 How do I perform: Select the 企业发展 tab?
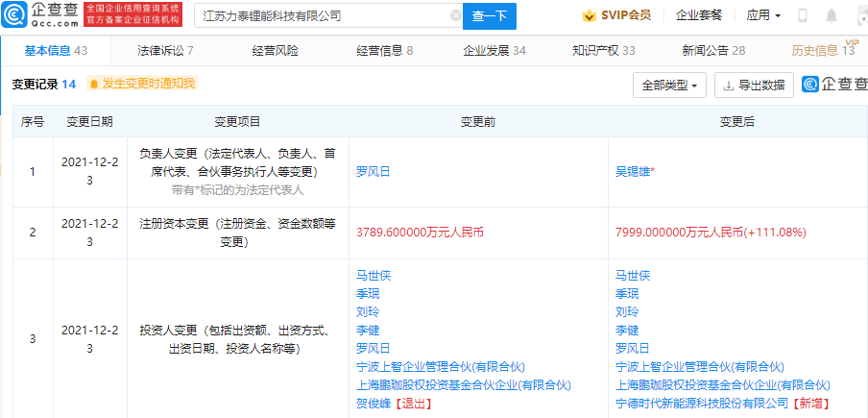[x=494, y=51]
